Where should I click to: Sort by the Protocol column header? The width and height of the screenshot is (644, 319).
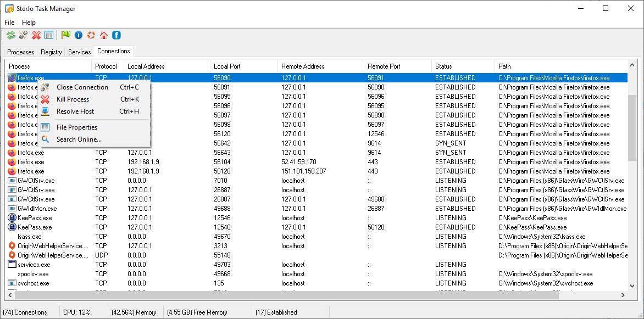point(108,66)
